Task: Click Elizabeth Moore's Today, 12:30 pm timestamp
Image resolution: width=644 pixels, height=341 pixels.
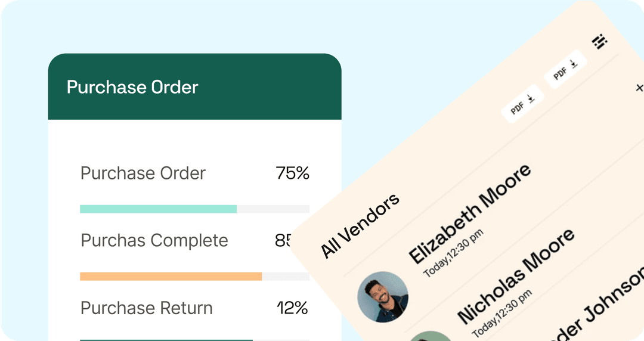Action: click(x=453, y=252)
